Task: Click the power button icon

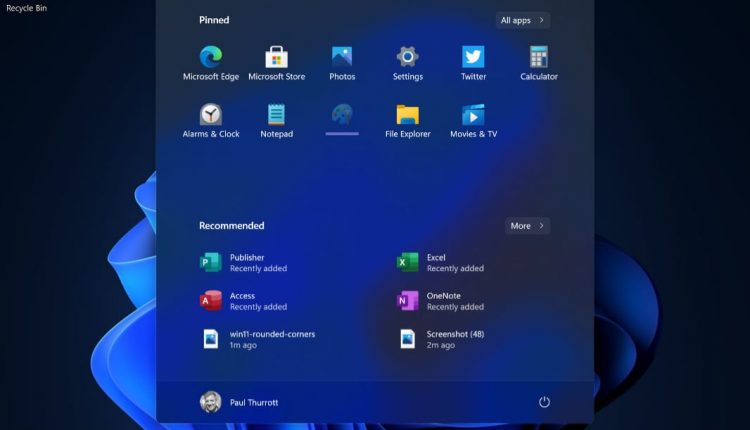Action: (544, 402)
